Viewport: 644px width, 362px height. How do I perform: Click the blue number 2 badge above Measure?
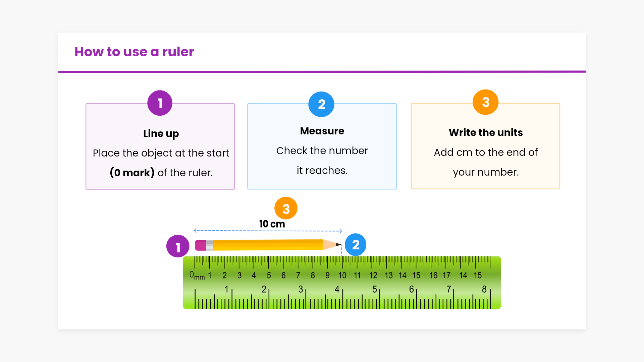pos(321,104)
